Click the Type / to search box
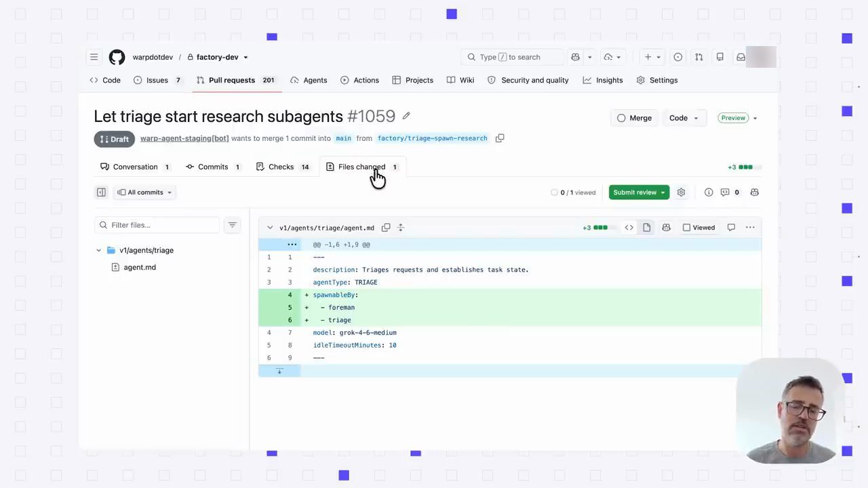868x488 pixels. click(512, 57)
